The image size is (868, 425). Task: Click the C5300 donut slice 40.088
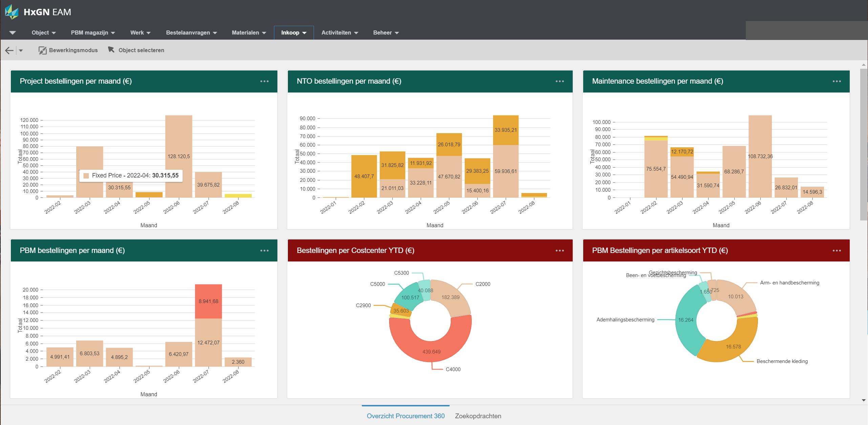pyautogui.click(x=425, y=291)
